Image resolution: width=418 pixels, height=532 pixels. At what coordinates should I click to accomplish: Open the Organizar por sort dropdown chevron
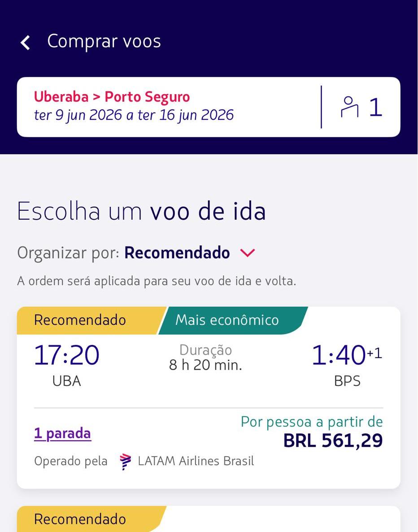(x=248, y=253)
